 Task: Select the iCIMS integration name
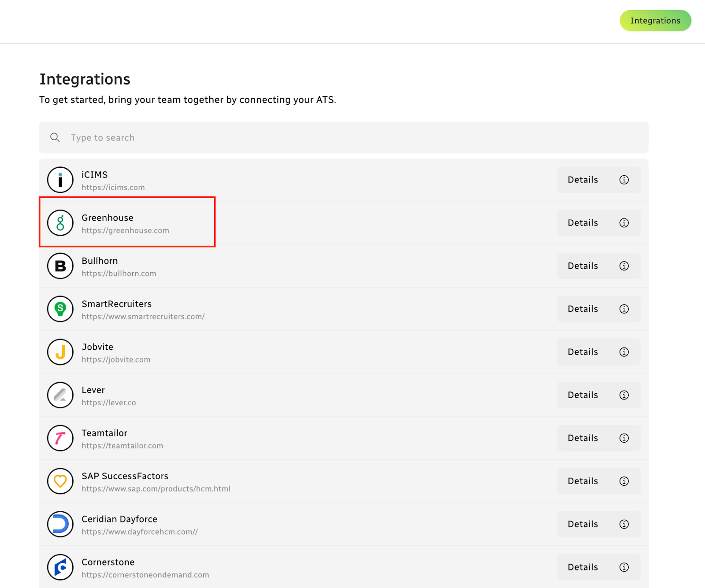pos(94,175)
